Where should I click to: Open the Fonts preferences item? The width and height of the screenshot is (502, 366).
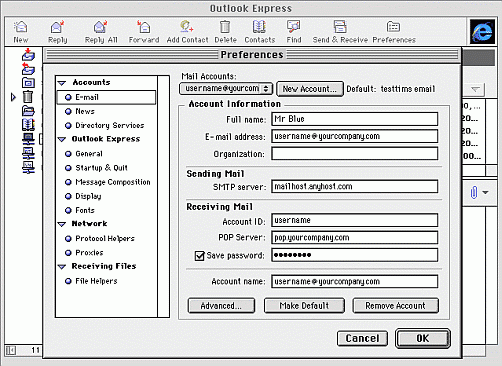[x=85, y=210]
